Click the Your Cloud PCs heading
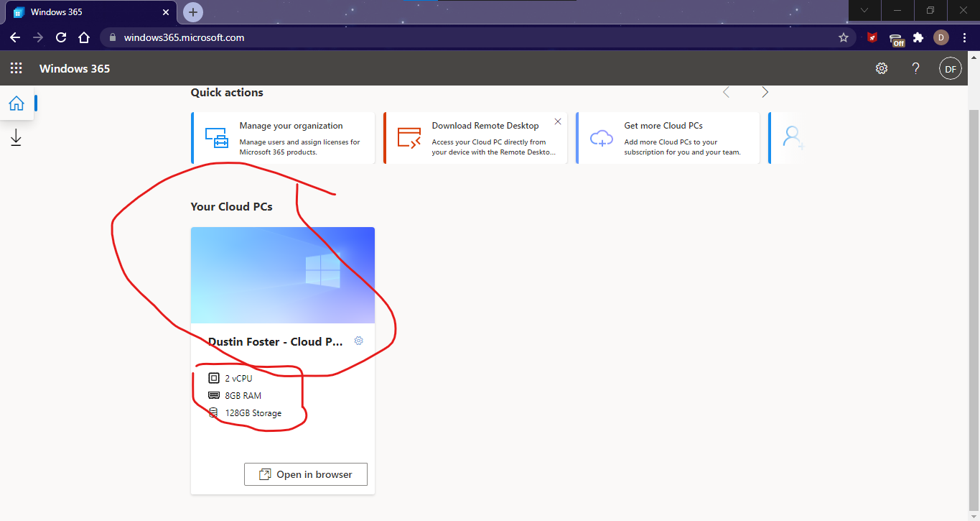 pyautogui.click(x=232, y=206)
